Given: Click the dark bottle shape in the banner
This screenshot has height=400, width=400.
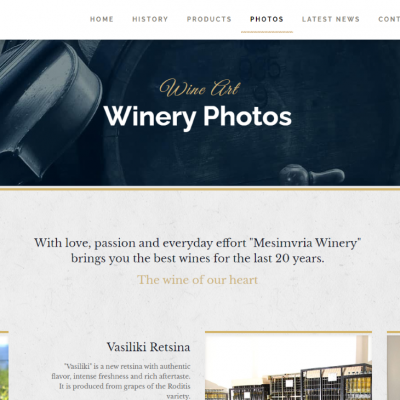Looking at the screenshot, I should (x=50, y=110).
